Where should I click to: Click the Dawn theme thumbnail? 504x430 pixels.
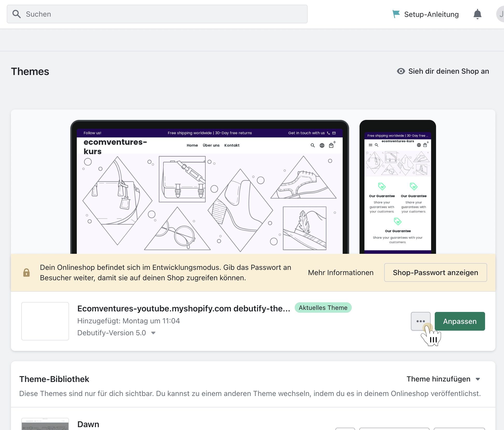coord(45,424)
